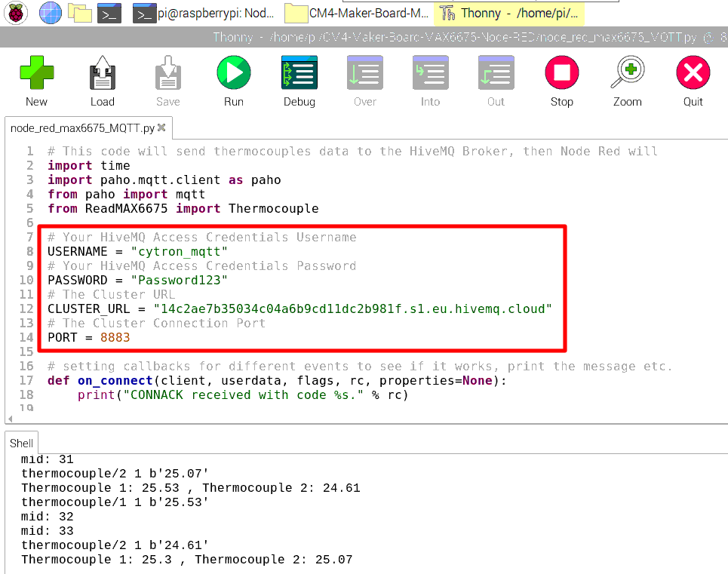728x574 pixels.
Task: Switch to the Shell tab
Action: [21, 444]
